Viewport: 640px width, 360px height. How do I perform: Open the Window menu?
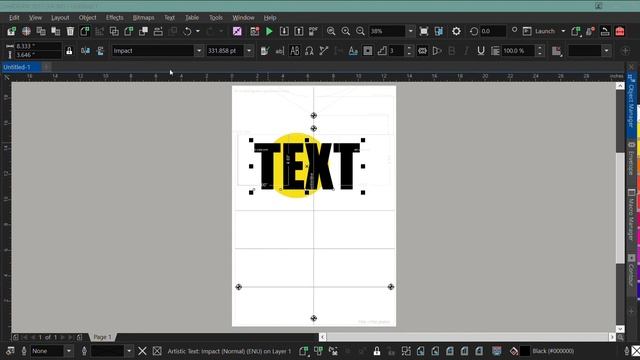pyautogui.click(x=243, y=18)
